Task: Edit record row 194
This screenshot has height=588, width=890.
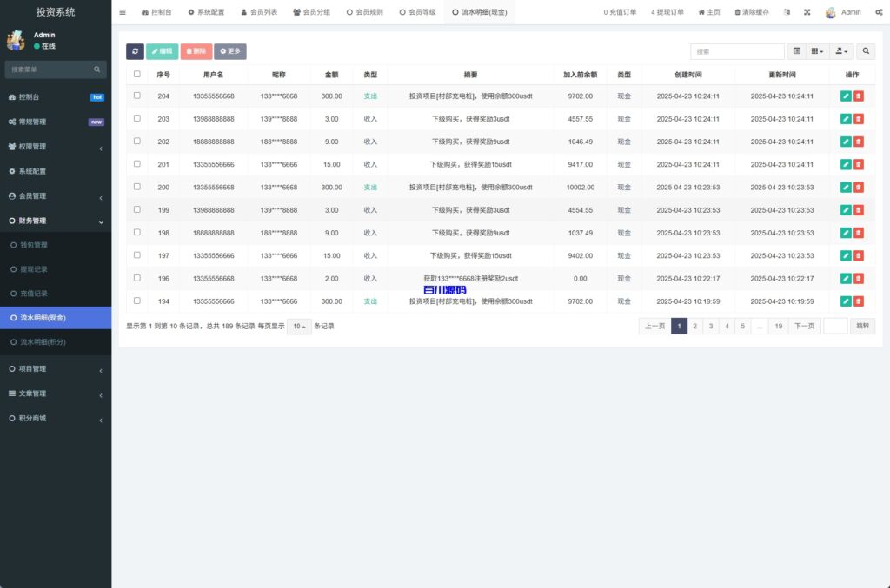Action: pos(846,301)
